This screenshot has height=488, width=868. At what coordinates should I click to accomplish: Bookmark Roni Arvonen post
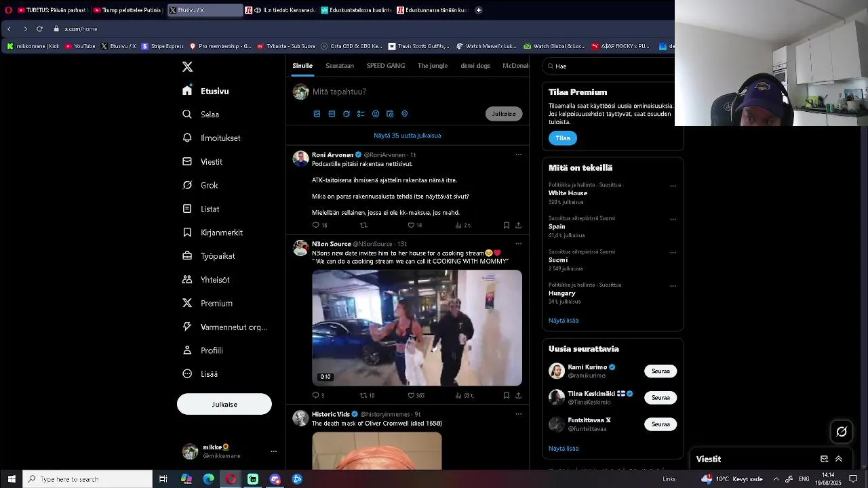[507, 225]
